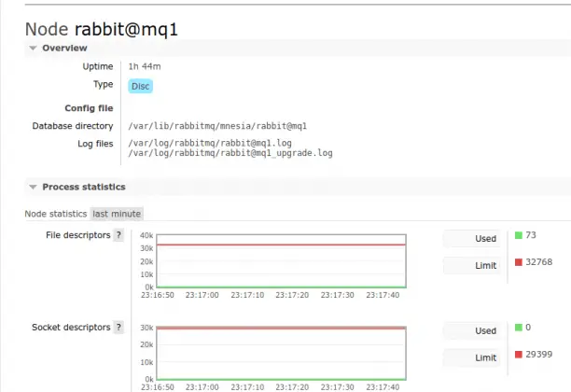The image size is (571, 392).
Task: Click the Limit legend for Socket descriptors
Action: (472, 357)
